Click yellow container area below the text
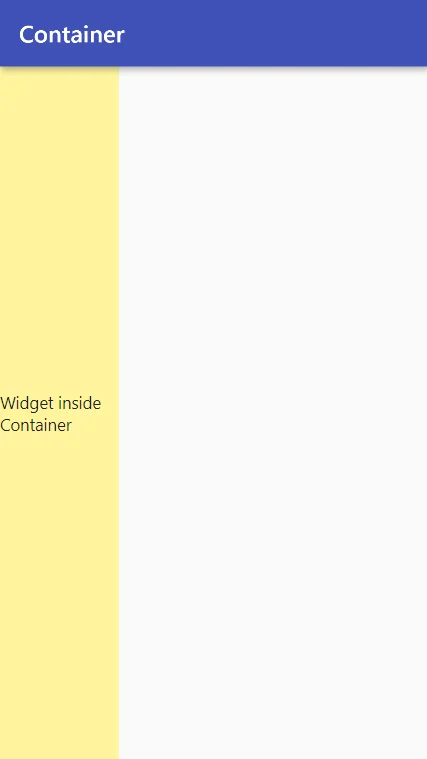The image size is (427, 759). 59,596
